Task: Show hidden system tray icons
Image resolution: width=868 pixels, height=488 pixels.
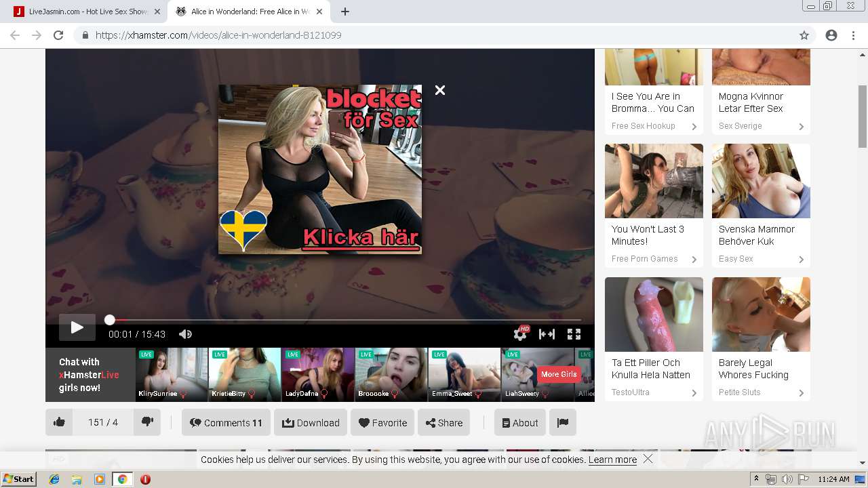Action: (756, 479)
